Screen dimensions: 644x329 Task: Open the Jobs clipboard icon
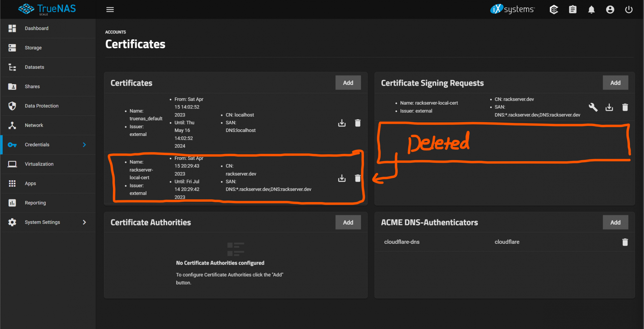pos(573,9)
